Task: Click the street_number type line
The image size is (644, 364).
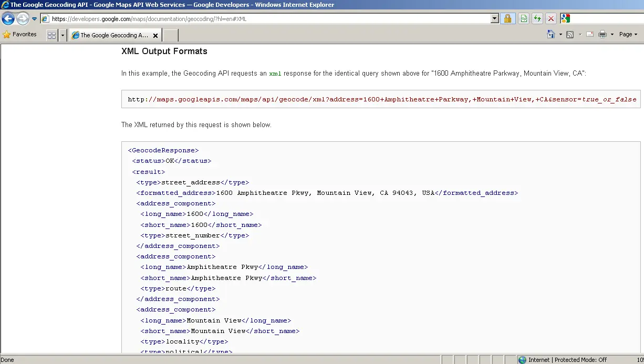Action: point(195,235)
